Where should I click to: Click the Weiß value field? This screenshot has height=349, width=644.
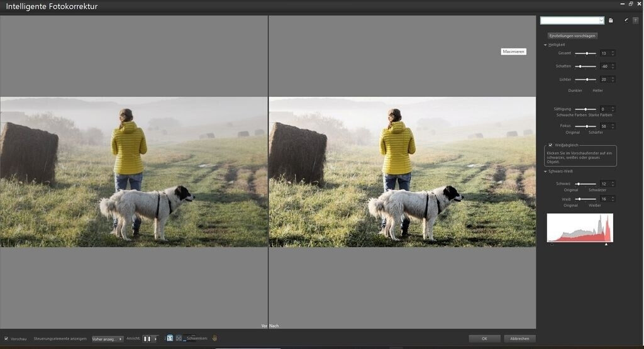pos(605,199)
